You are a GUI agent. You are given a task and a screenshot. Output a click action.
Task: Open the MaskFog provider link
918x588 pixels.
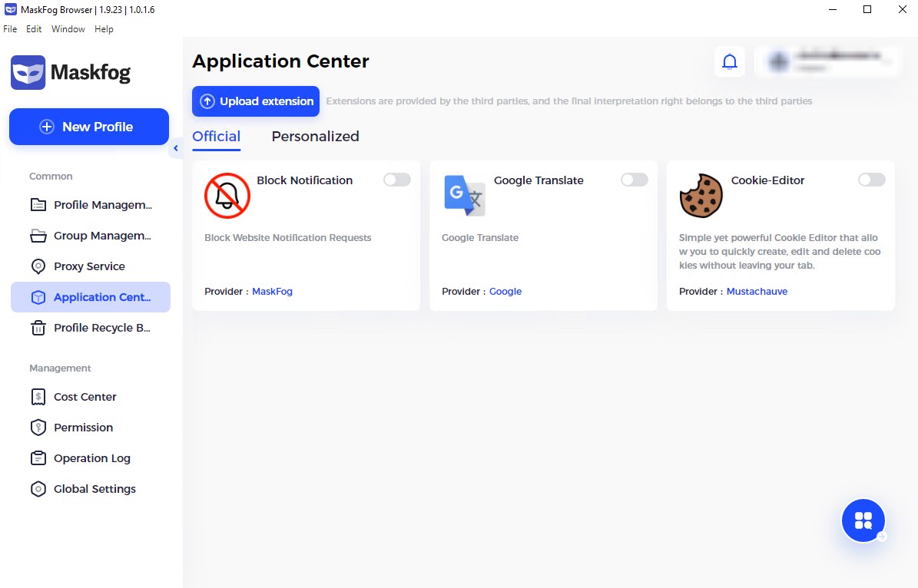[272, 292]
